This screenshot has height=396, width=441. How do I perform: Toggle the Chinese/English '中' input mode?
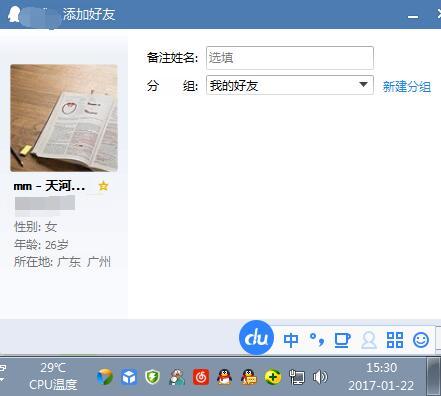[291, 340]
